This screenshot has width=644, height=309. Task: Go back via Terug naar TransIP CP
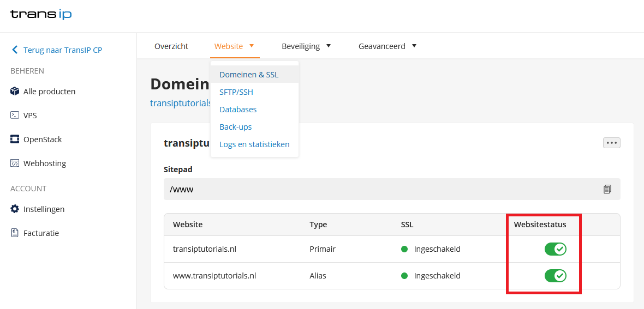pyautogui.click(x=63, y=50)
